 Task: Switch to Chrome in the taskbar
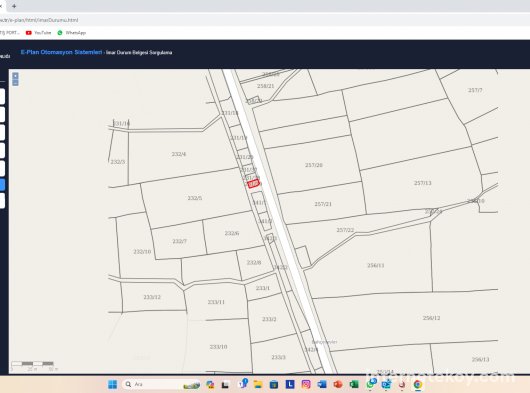tap(418, 384)
